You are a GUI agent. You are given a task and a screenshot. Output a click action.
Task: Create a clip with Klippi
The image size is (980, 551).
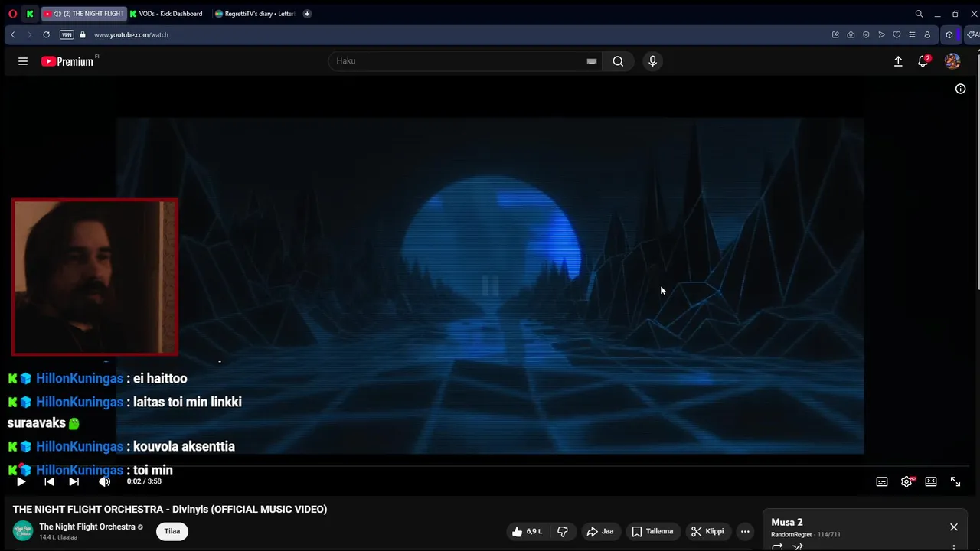[x=707, y=531]
